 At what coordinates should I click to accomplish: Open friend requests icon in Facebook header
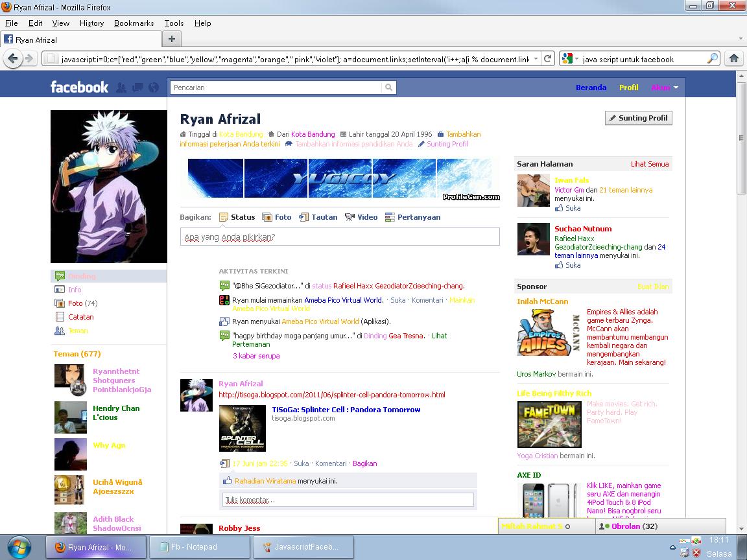pos(121,87)
